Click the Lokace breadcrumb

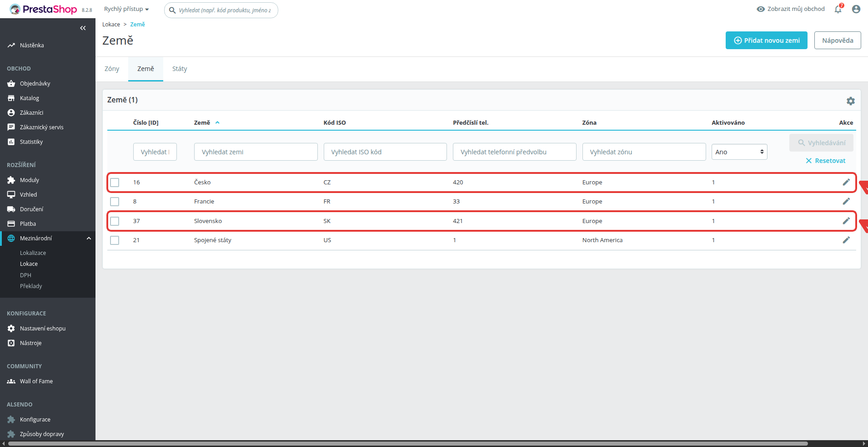pyautogui.click(x=111, y=25)
